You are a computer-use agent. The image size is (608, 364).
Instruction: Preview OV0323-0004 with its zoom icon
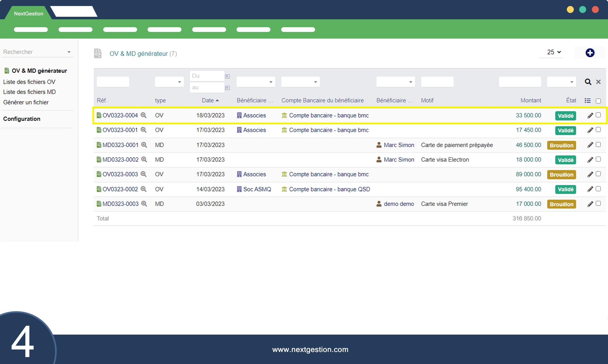pos(143,115)
